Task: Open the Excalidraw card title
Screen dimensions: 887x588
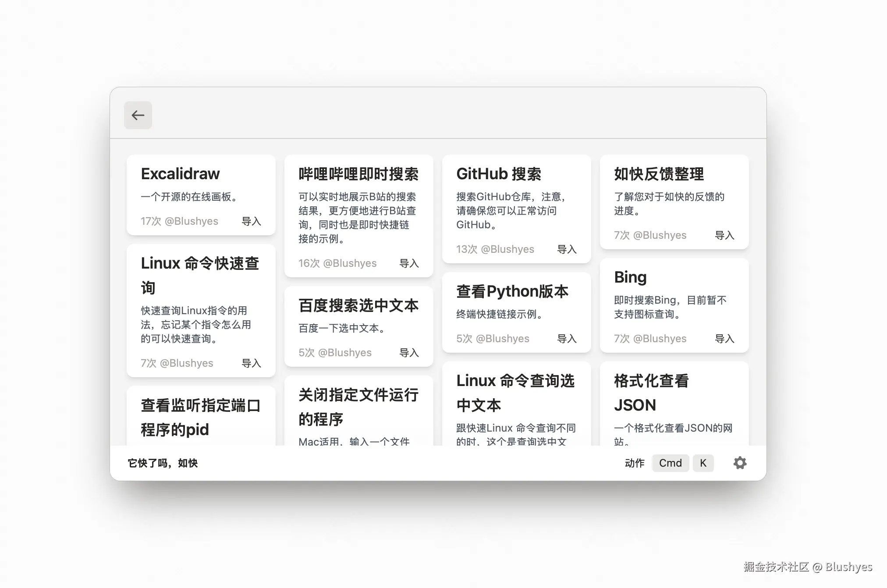Action: pos(180,174)
